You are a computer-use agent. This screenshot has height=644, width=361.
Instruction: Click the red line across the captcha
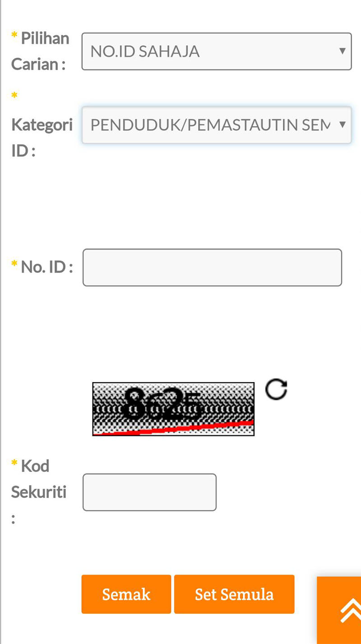(173, 428)
